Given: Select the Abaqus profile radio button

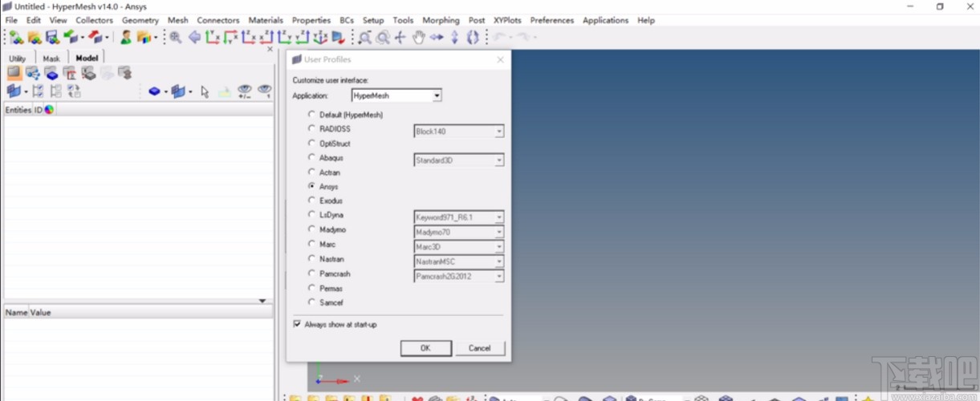Looking at the screenshot, I should click(x=311, y=158).
